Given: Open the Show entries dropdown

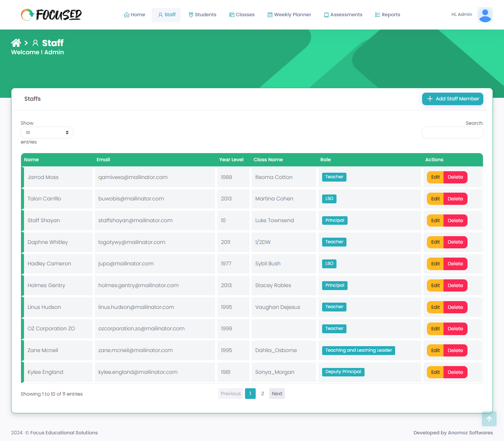Looking at the screenshot, I should [47, 132].
